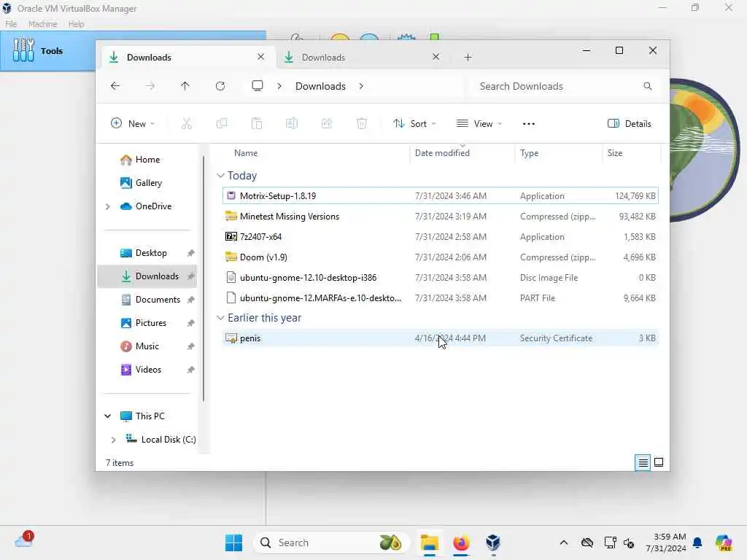The image size is (747, 560).
Task: Open the Sort dropdown
Action: click(414, 124)
